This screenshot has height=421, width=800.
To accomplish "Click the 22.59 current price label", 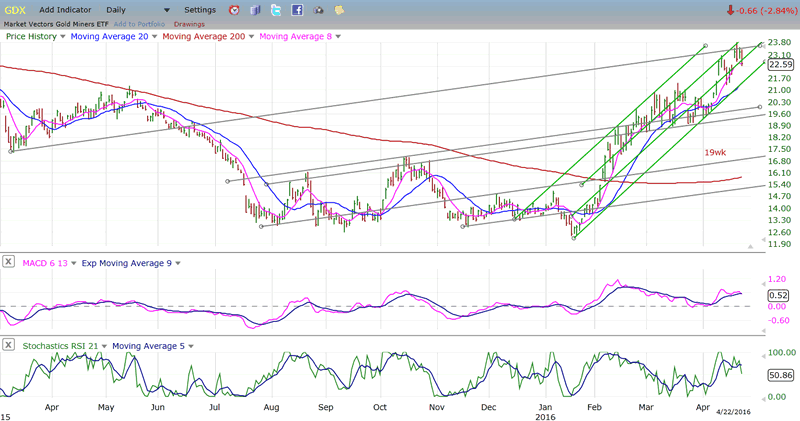I will point(780,64).
